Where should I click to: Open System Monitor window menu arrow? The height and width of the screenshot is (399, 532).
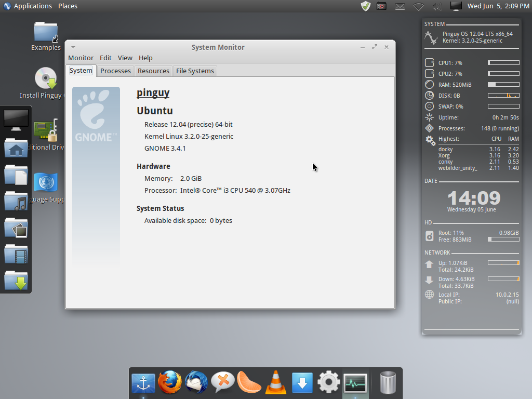(x=73, y=47)
